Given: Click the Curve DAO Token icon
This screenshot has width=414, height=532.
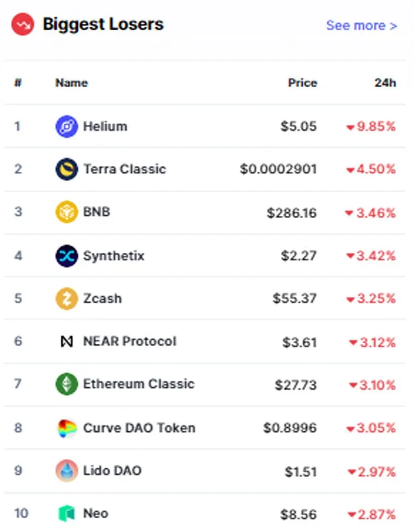Looking at the screenshot, I should (67, 428).
